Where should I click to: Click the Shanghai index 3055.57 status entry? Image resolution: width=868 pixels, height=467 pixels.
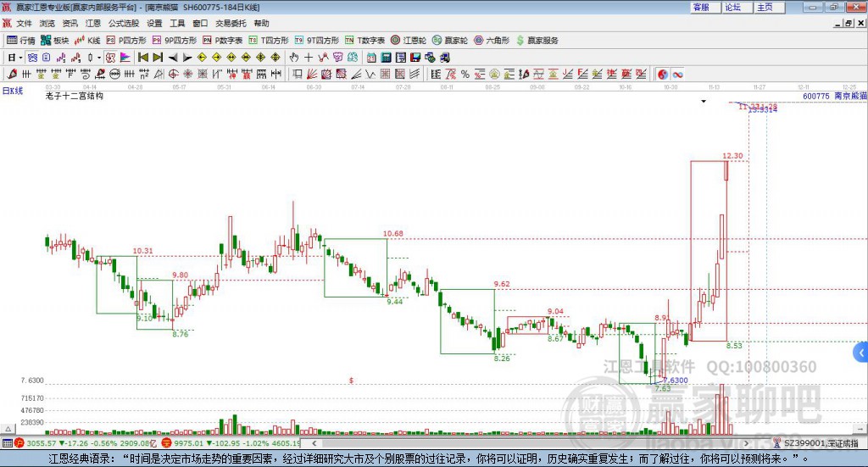tap(86, 443)
